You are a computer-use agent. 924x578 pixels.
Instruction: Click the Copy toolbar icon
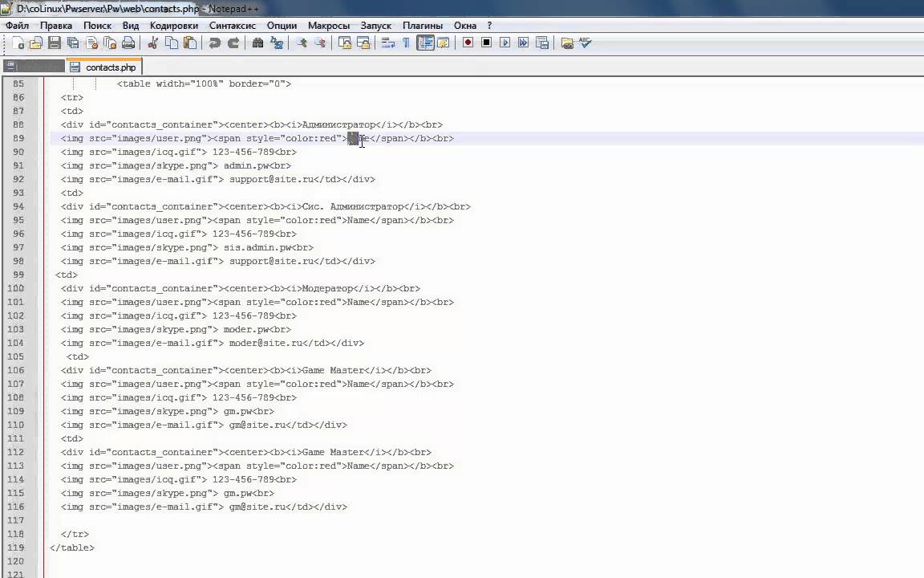pos(172,43)
